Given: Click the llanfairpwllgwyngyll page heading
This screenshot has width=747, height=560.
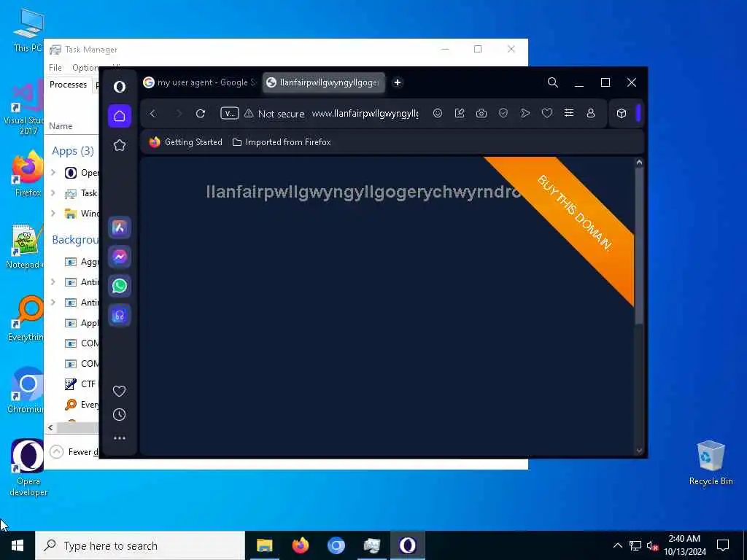Looking at the screenshot, I should click(x=363, y=192).
